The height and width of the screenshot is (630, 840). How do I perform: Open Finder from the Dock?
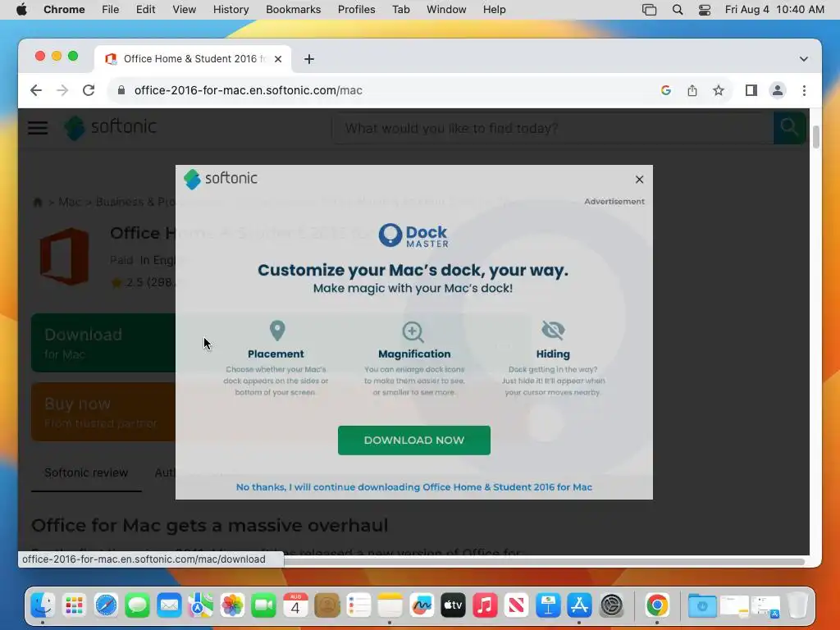(43, 605)
